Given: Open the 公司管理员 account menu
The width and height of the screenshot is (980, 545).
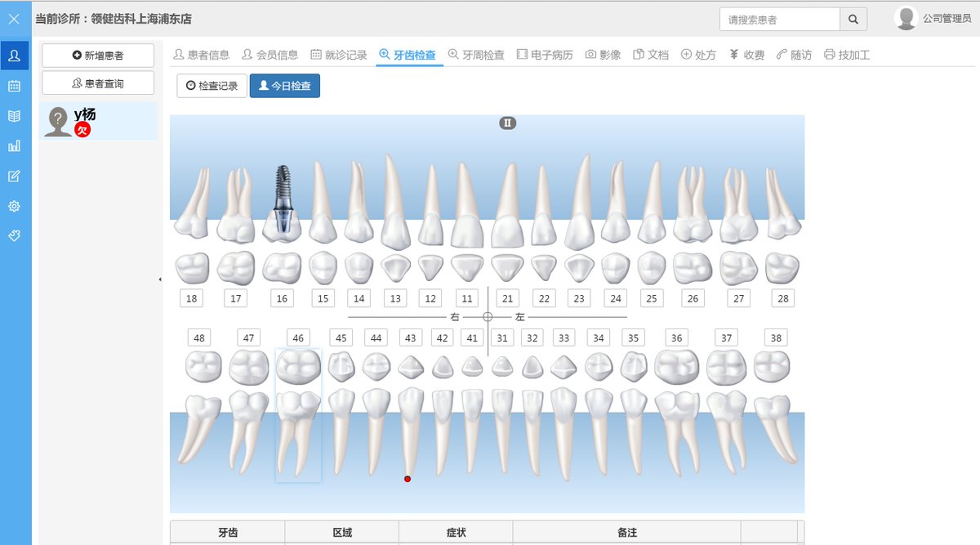Looking at the screenshot, I should pos(947,19).
